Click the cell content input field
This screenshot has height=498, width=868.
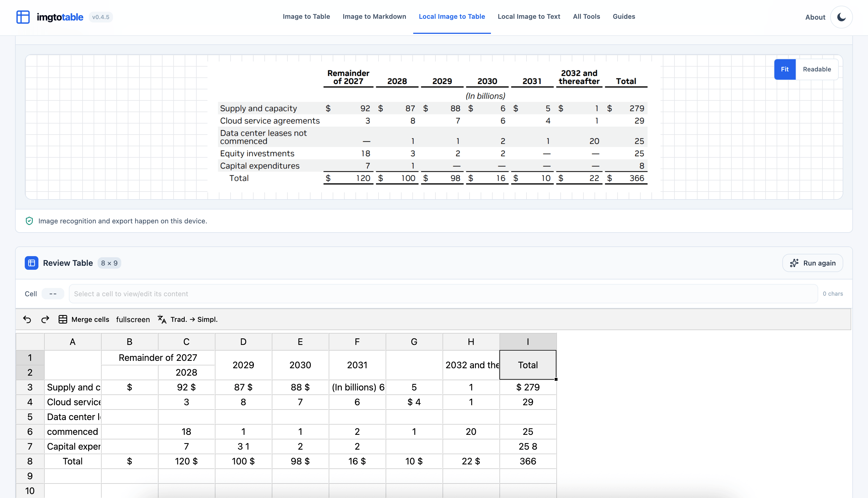(x=443, y=293)
